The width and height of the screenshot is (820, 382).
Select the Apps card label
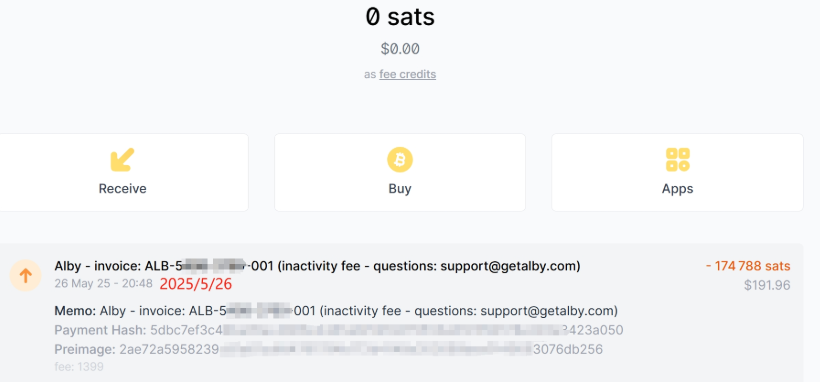click(677, 188)
